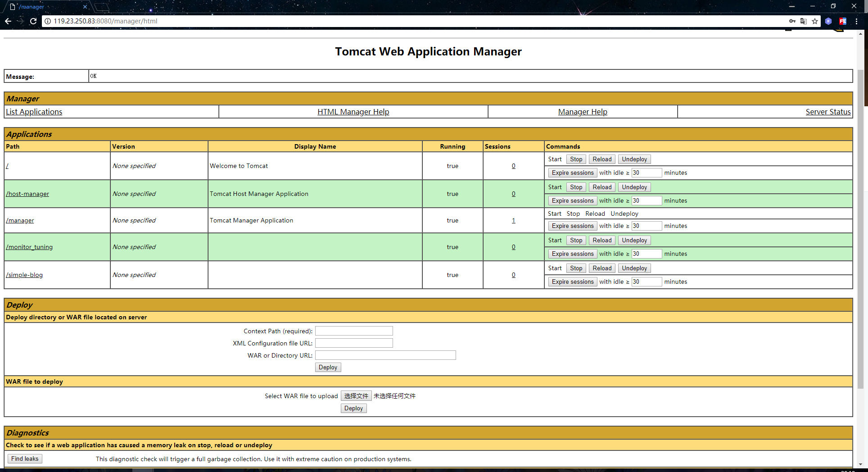Open the Manager Help link
The width and height of the screenshot is (868, 472).
tap(583, 112)
